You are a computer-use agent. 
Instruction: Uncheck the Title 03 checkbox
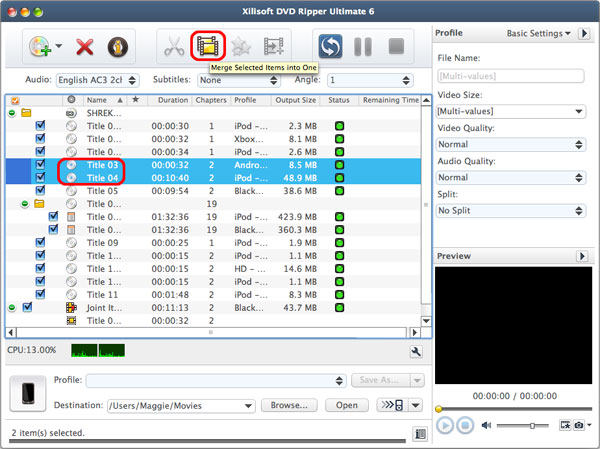40,165
